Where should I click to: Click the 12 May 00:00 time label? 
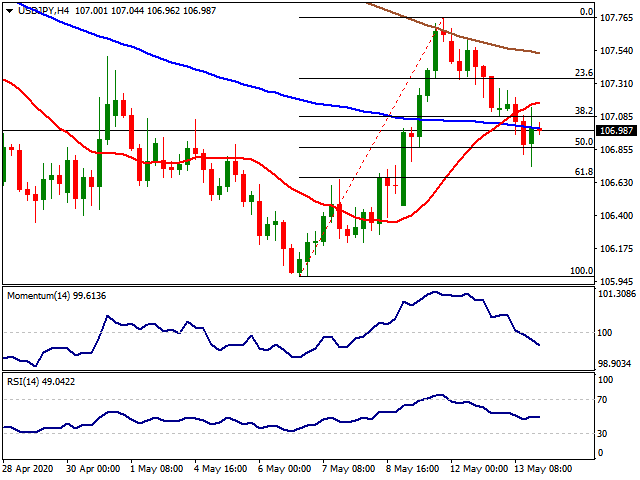pos(479,469)
